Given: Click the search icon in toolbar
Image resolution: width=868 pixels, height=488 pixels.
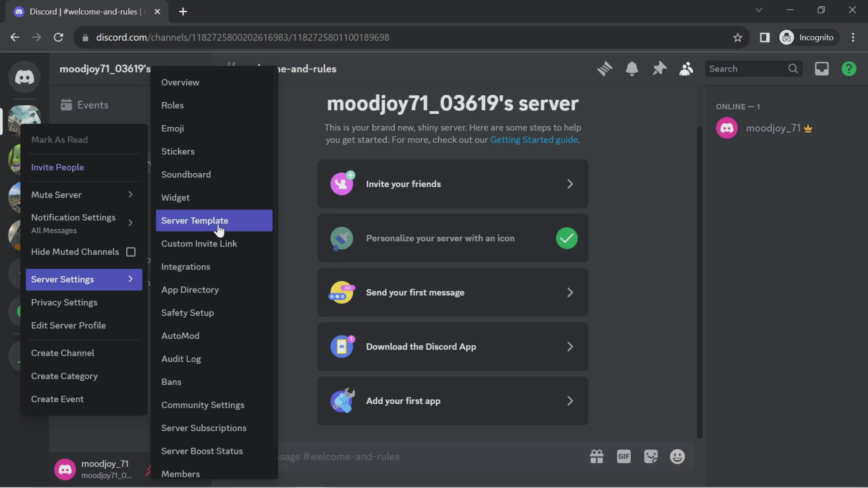Looking at the screenshot, I should (x=795, y=68).
